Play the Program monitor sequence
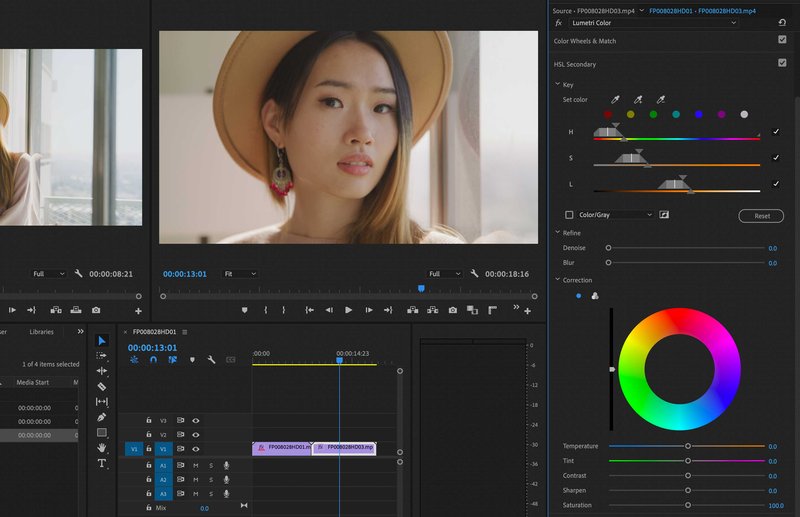Screen dimensions: 800x517 348,310
